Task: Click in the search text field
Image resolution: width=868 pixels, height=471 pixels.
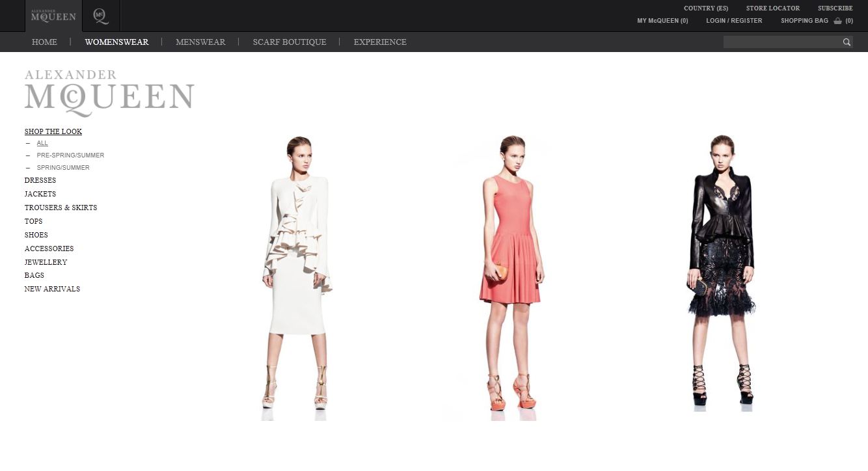Action: (x=781, y=42)
